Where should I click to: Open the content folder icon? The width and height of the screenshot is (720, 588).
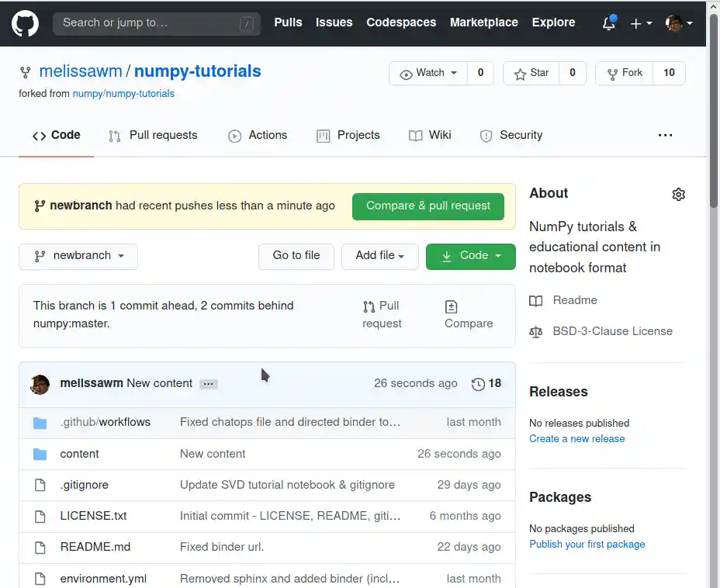coord(40,454)
